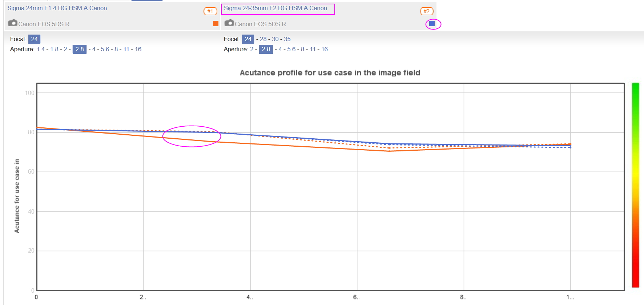The height and width of the screenshot is (305, 644).
Task: Select the 28 focal length for second lens
Action: (x=263, y=39)
